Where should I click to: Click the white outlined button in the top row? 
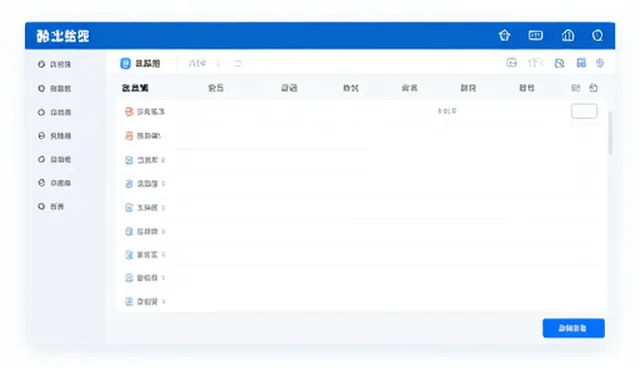(584, 111)
